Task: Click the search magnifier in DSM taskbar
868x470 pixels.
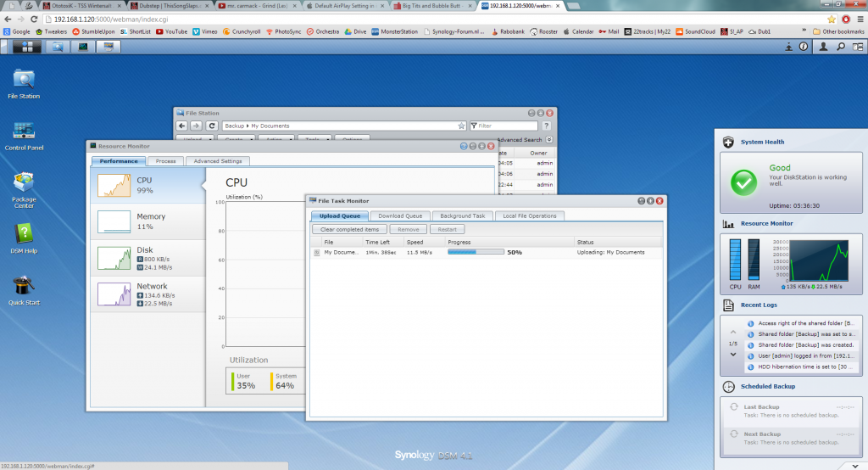Action: point(843,47)
